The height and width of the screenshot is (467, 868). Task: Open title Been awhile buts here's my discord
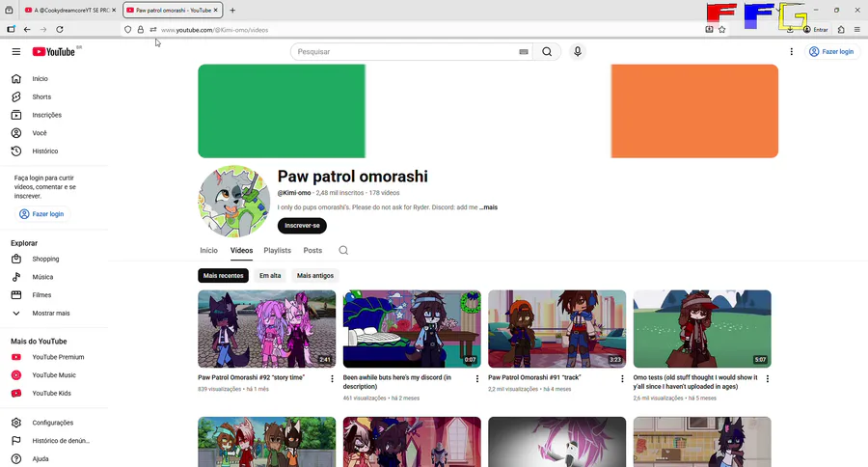click(397, 382)
